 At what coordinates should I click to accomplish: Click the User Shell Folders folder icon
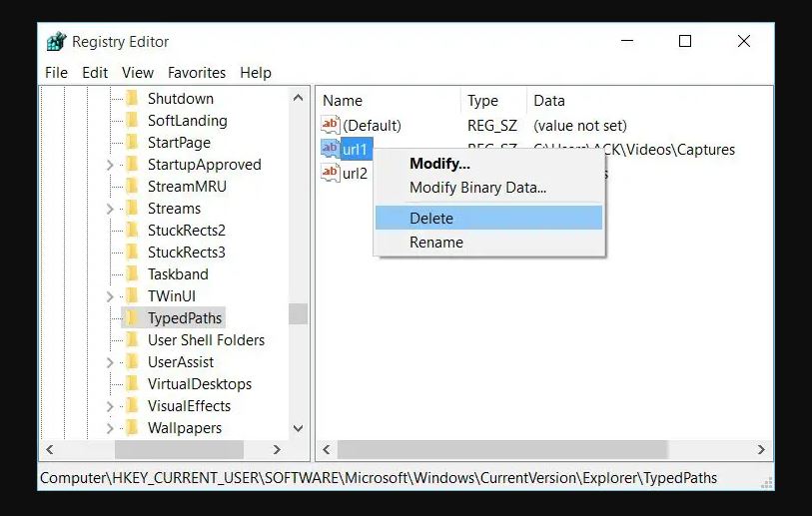click(x=132, y=339)
